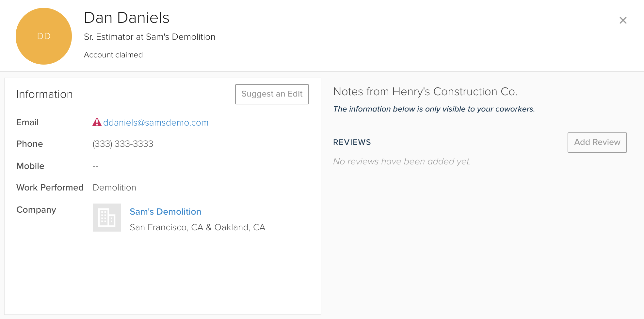Open the ddaniels@samsdemo.com email link
This screenshot has height=319, width=644.
pos(156,123)
